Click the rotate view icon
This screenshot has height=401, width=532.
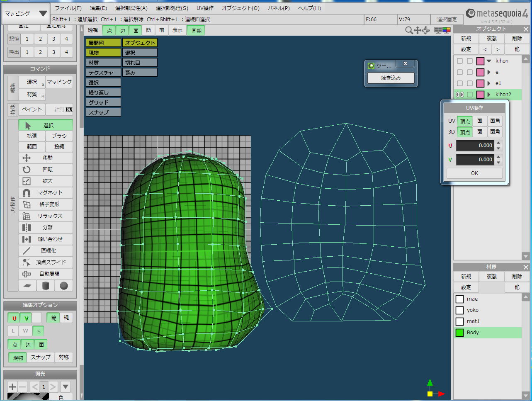coord(425,30)
